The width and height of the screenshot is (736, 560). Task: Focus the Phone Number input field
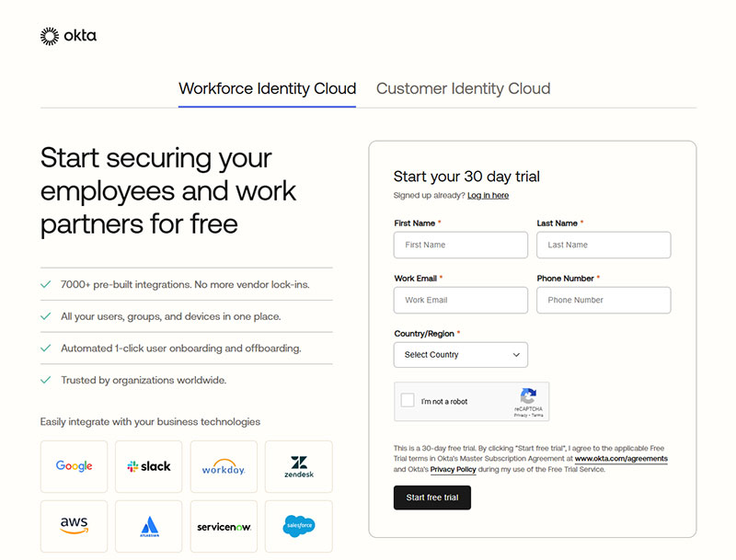coord(604,300)
